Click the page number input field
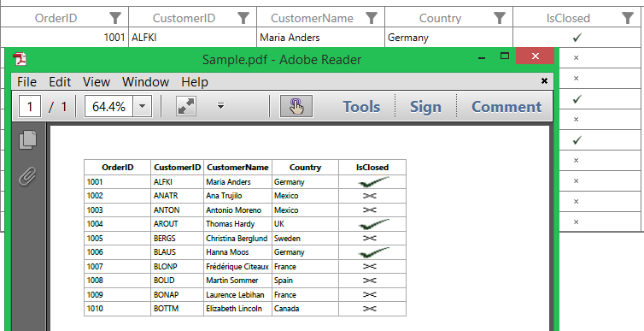The width and height of the screenshot is (644, 331). click(x=30, y=107)
